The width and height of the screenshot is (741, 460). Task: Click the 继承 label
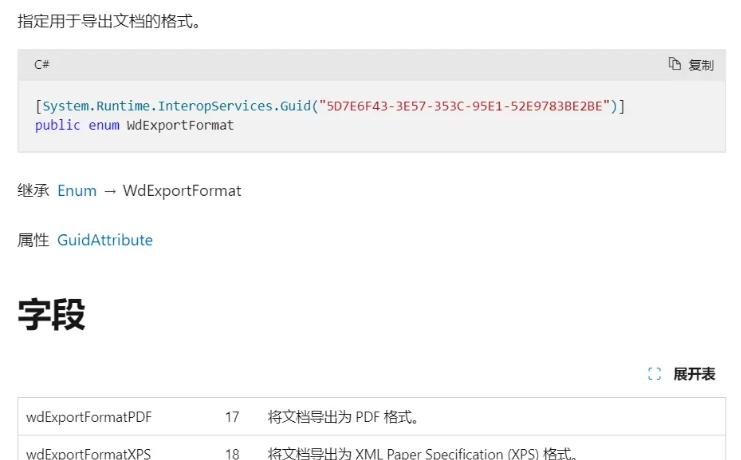tap(33, 190)
